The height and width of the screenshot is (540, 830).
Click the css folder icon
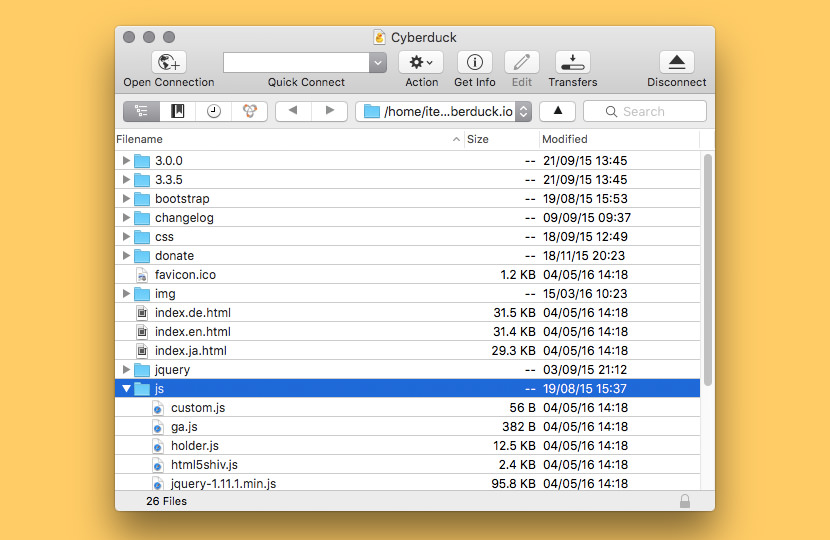point(142,237)
